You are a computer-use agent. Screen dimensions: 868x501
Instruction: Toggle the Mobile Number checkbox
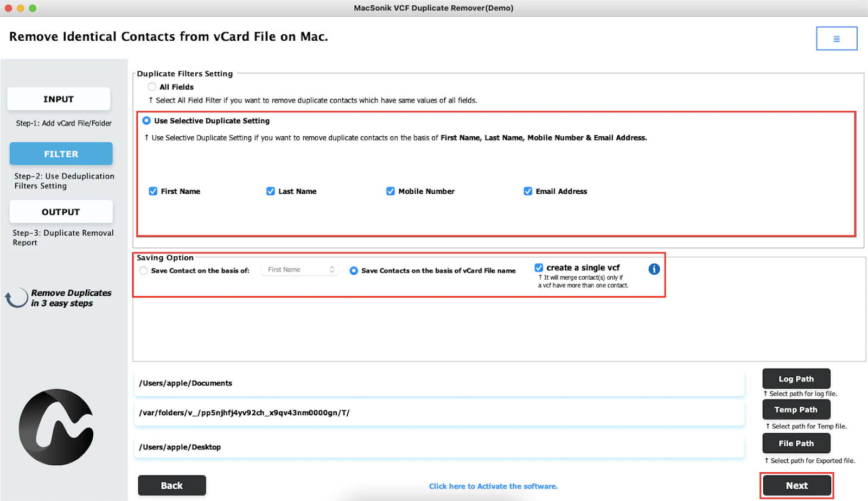click(391, 191)
